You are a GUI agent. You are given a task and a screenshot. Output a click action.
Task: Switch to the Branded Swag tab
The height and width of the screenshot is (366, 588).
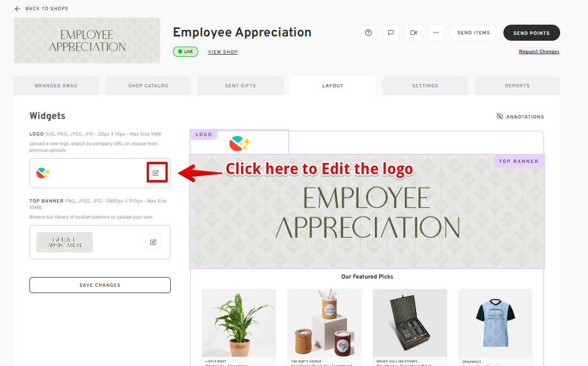point(56,86)
